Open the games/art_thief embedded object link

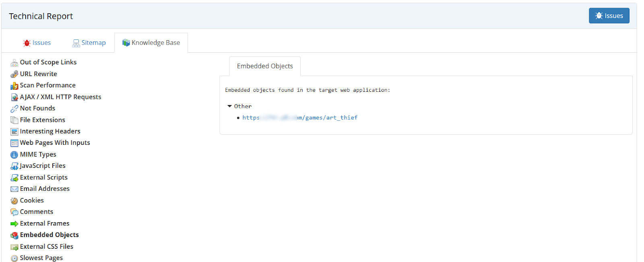300,118
